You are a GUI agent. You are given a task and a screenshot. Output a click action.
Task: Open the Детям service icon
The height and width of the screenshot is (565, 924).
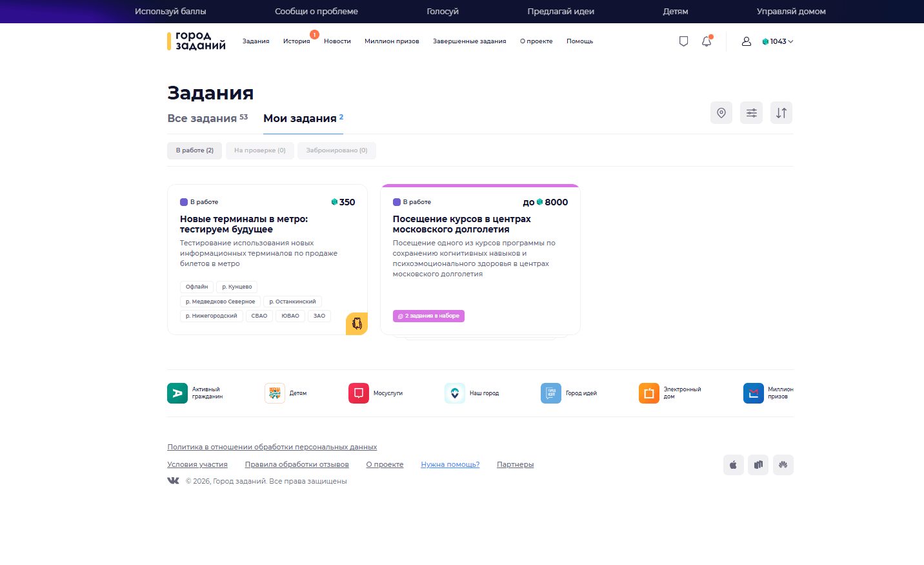[275, 393]
